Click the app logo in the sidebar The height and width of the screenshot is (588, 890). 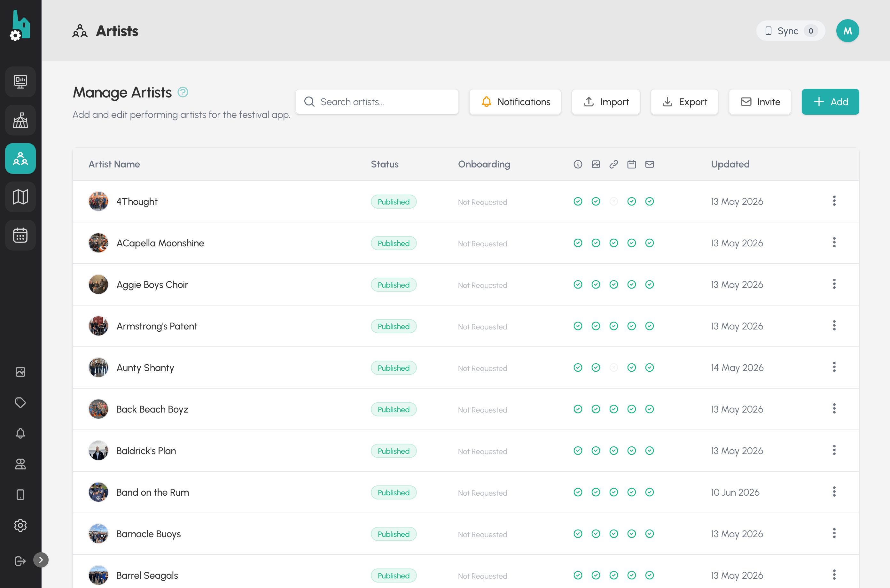coord(20,25)
